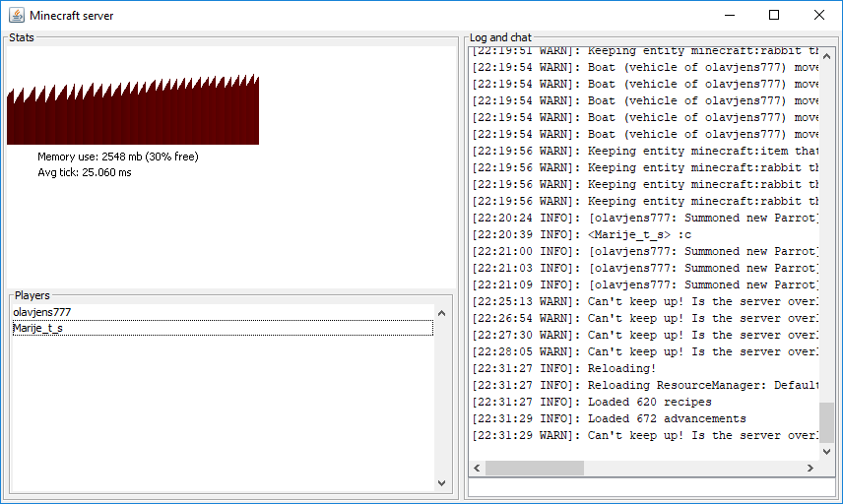Select player Marije_t_s in Players list
Image resolution: width=843 pixels, height=504 pixels.
click(x=223, y=328)
